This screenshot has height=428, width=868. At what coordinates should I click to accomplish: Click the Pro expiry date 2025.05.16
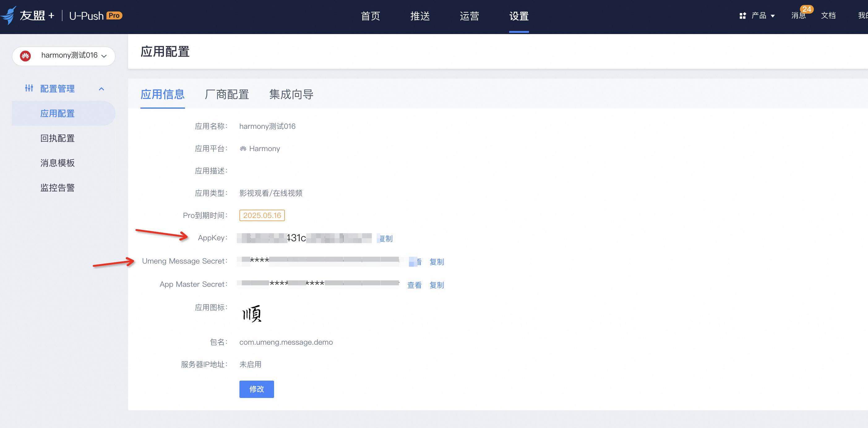pyautogui.click(x=262, y=215)
